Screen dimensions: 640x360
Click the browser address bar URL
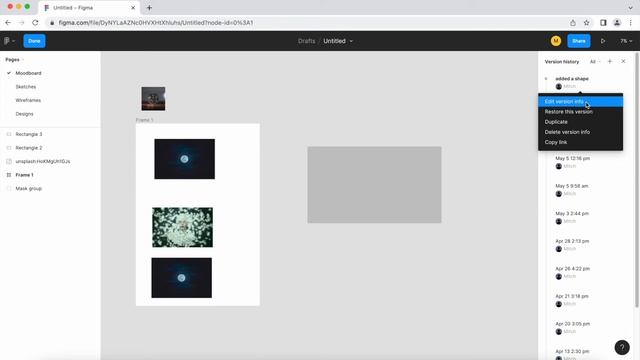[156, 23]
